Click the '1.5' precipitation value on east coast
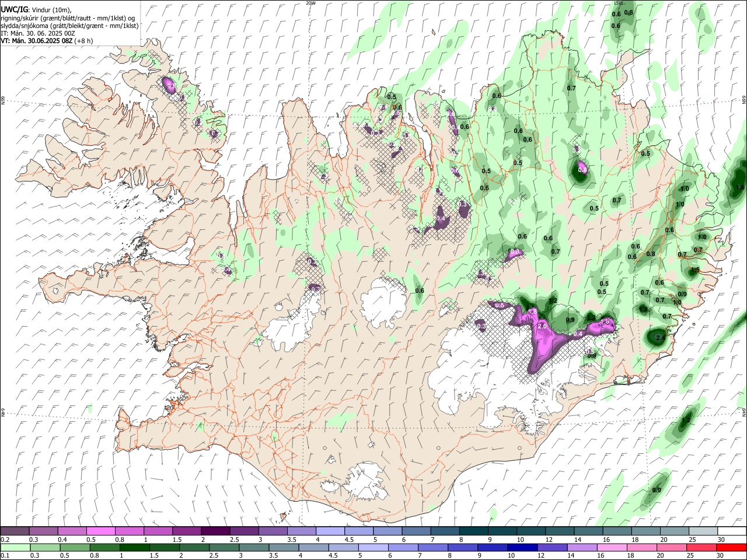Screen dimensions: 747x560 pos(694,270)
